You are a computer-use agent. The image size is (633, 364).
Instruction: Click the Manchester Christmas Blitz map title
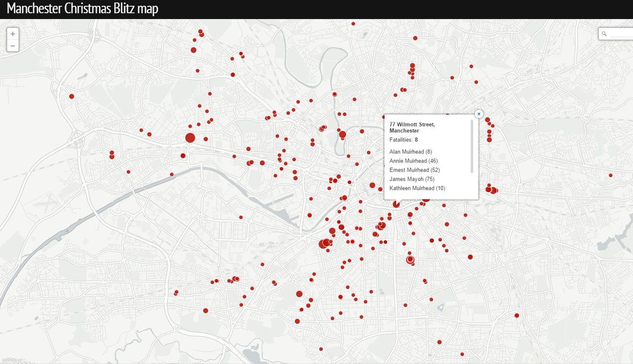(82, 8)
